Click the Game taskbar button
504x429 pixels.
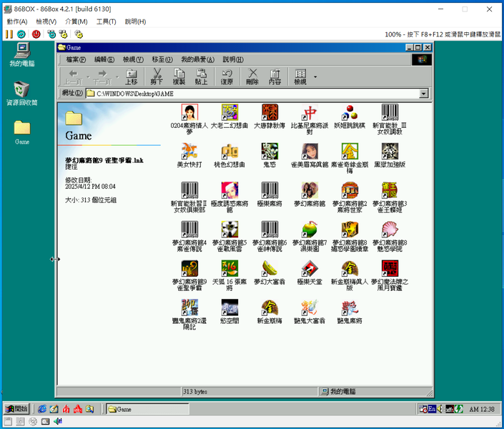pos(148,409)
